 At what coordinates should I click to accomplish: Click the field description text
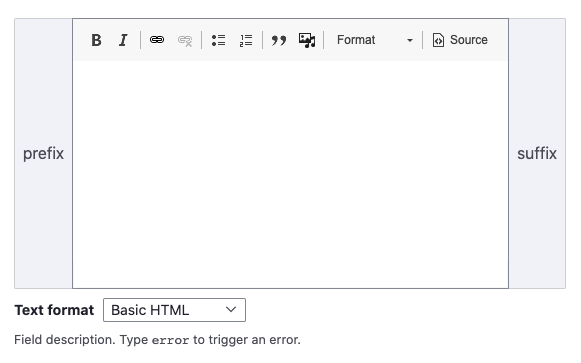click(x=157, y=340)
